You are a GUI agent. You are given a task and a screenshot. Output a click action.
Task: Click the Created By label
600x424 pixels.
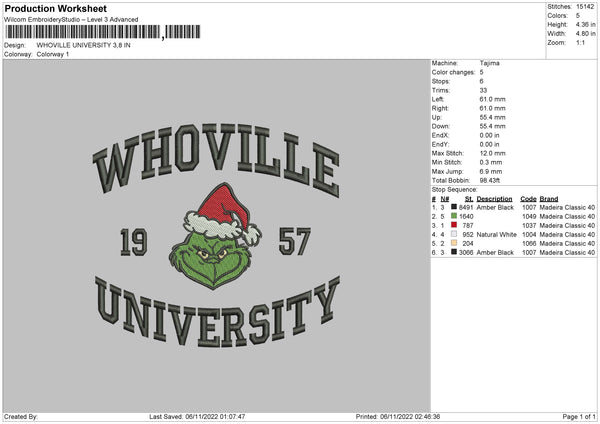coord(21,417)
